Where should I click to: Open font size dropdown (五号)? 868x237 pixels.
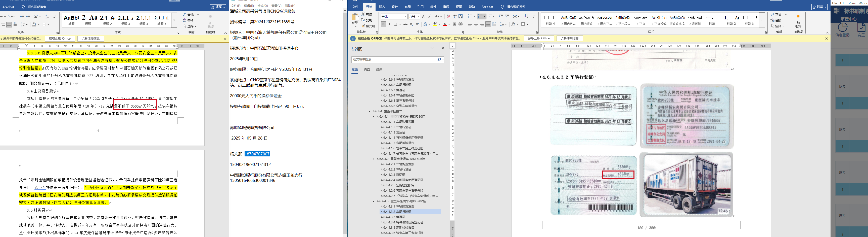[x=418, y=16]
